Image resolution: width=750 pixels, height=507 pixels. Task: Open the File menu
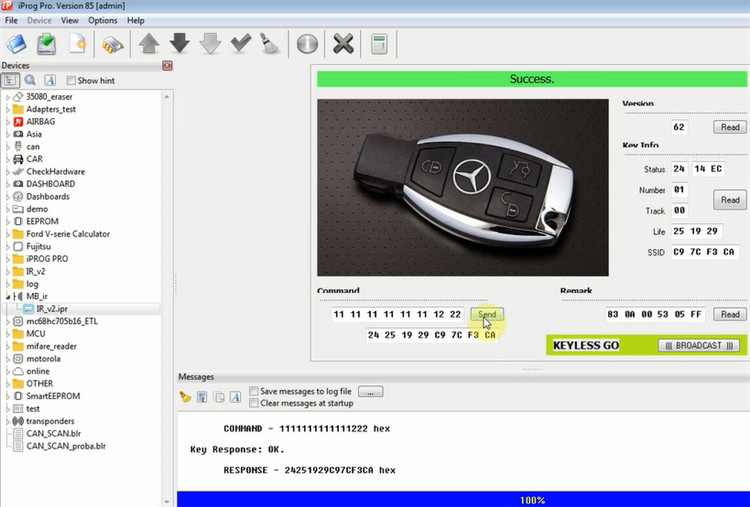(x=11, y=21)
